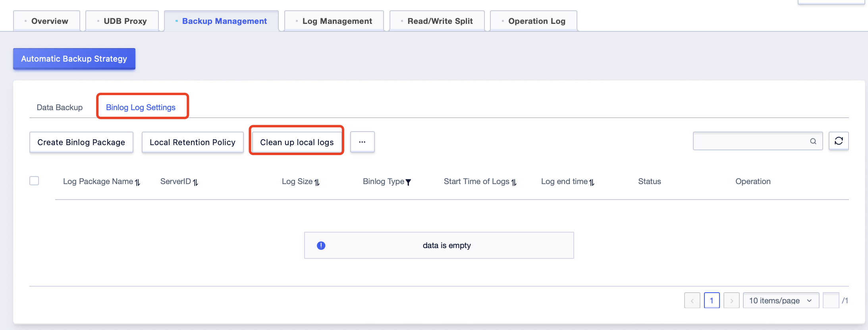Click the search magnifier icon
The height and width of the screenshot is (330, 868).
(x=813, y=141)
